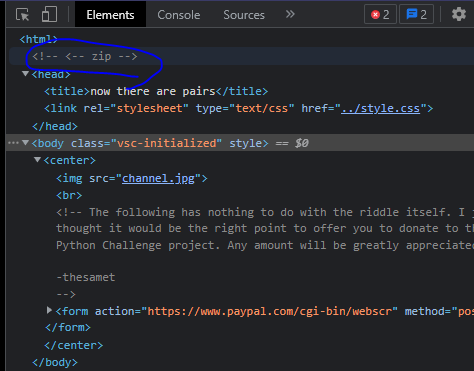This screenshot has width=474, height=371.
Task: Select the img element row
Action: [x=132, y=178]
